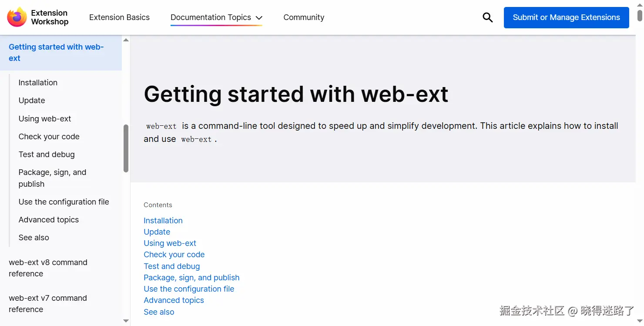Open the search magnifier icon

pyautogui.click(x=488, y=17)
